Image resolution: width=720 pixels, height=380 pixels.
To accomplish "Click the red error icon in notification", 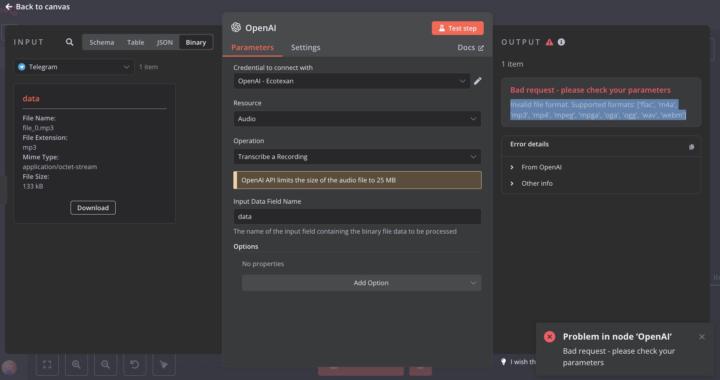I will [549, 337].
